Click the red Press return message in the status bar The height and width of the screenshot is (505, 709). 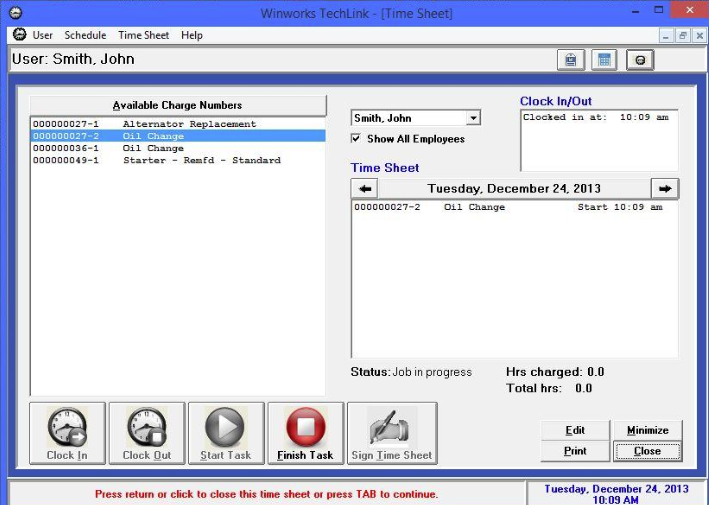(x=266, y=494)
